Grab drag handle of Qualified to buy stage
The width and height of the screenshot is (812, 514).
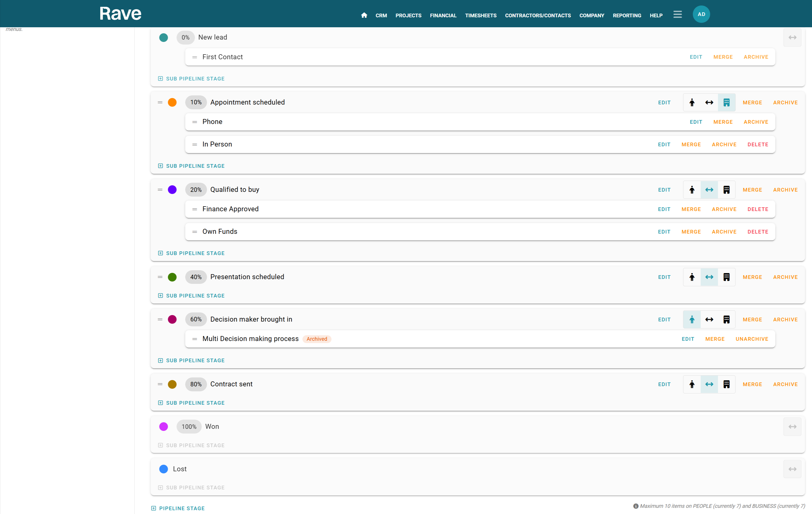click(x=160, y=190)
